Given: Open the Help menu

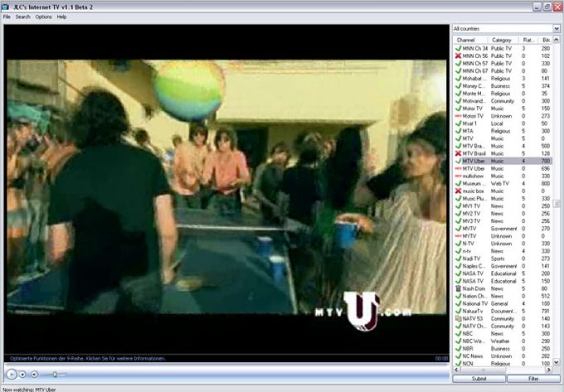Looking at the screenshot, I should pos(62,17).
